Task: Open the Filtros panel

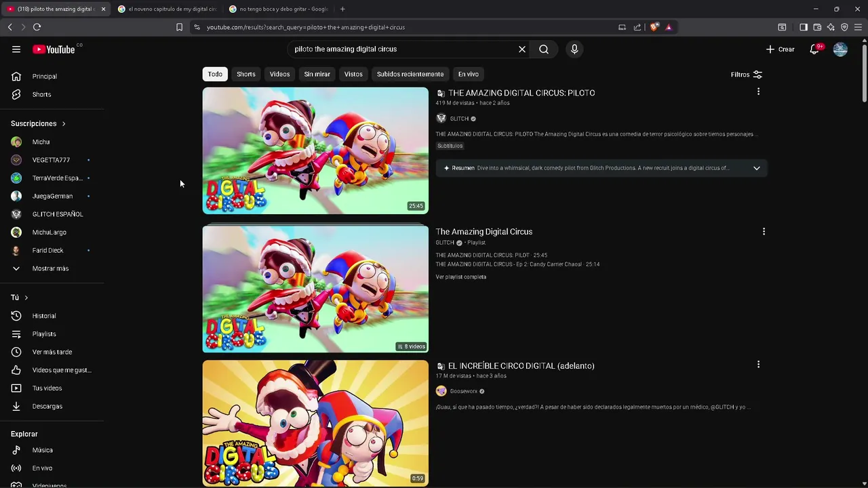Action: (747, 75)
